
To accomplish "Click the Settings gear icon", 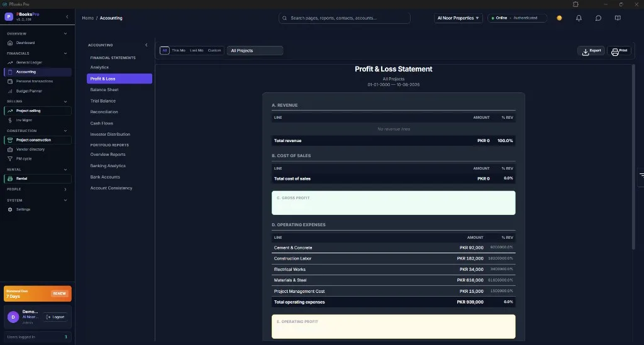I will coord(10,209).
